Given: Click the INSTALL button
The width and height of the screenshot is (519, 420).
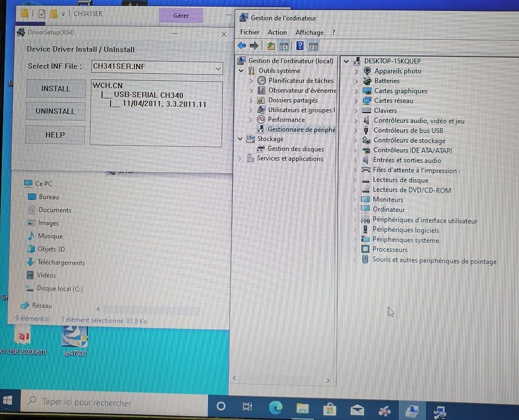Looking at the screenshot, I should (x=56, y=89).
